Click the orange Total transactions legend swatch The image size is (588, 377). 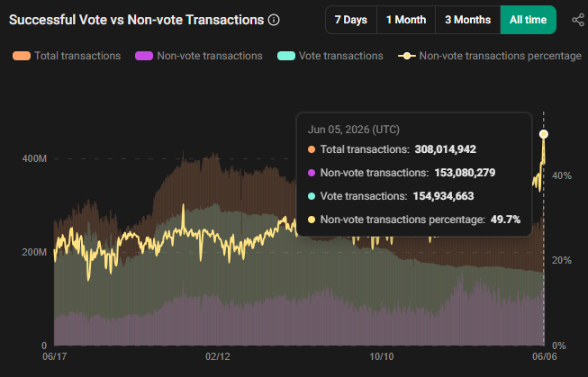click(22, 56)
